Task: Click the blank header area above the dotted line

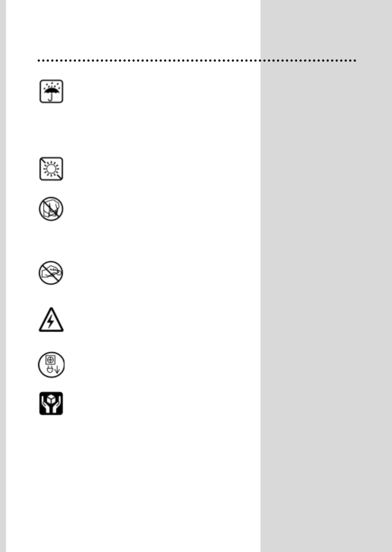Action: click(x=133, y=28)
